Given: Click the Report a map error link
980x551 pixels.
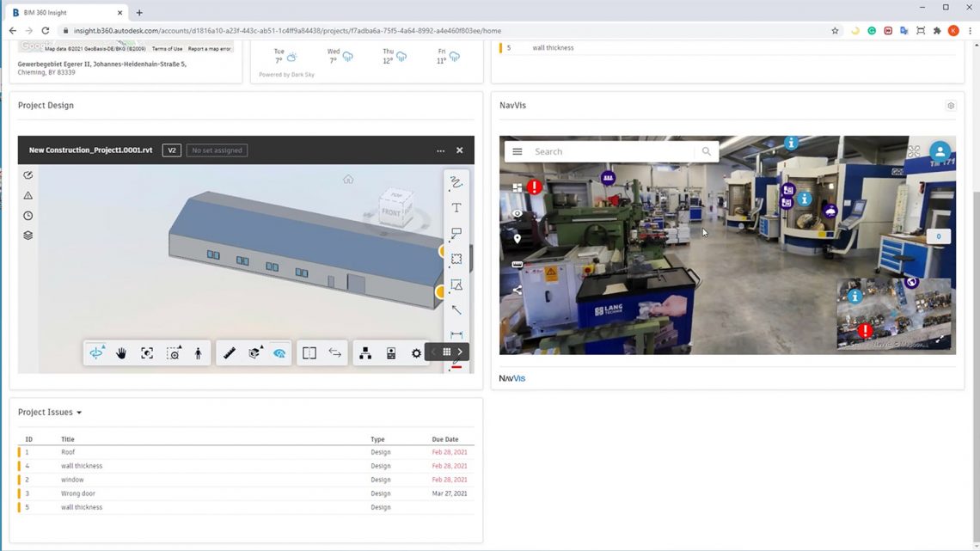Looking at the screenshot, I should [x=208, y=48].
